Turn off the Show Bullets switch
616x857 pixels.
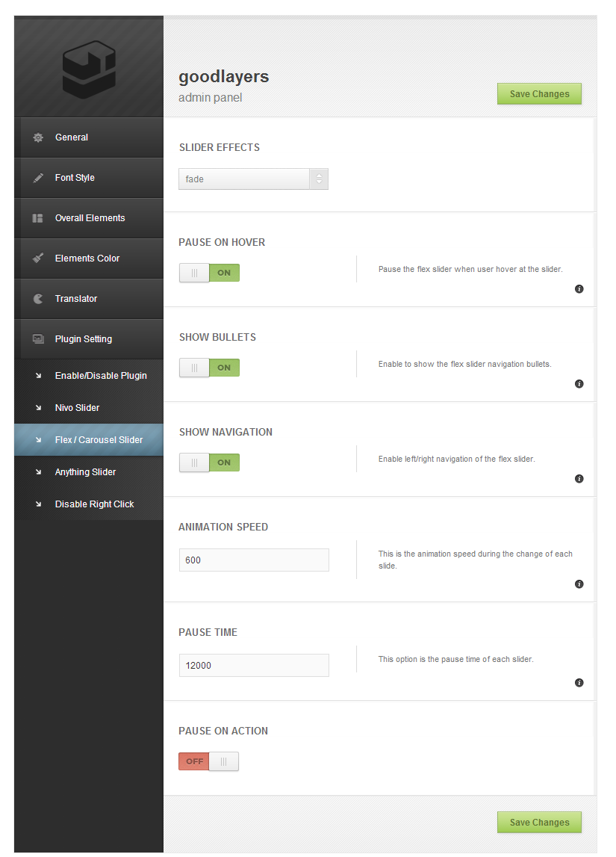click(209, 368)
